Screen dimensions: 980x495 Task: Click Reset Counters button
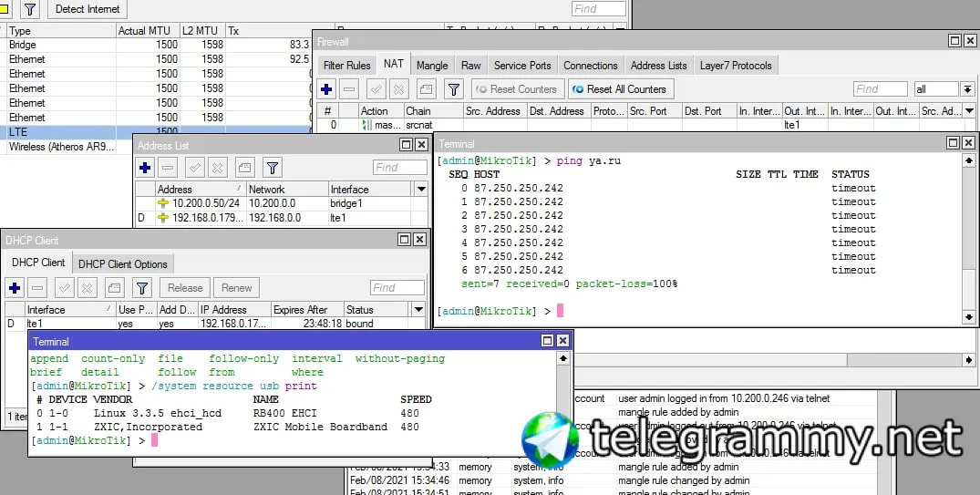point(518,89)
